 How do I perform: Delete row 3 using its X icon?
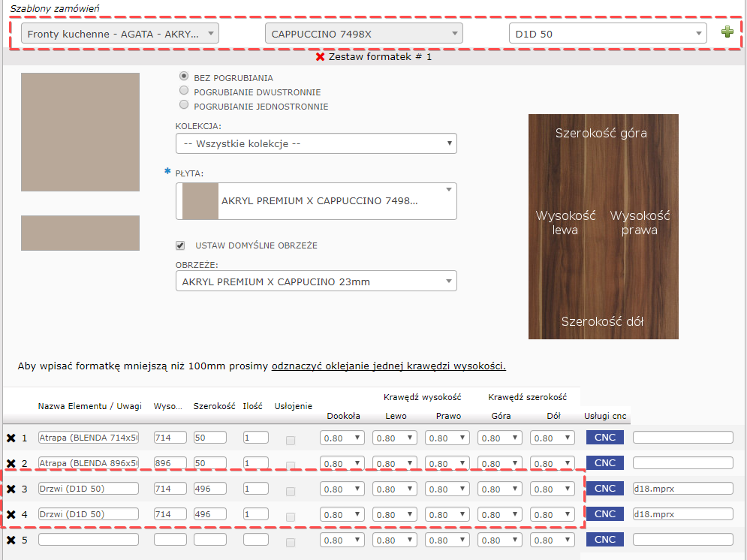(11, 489)
